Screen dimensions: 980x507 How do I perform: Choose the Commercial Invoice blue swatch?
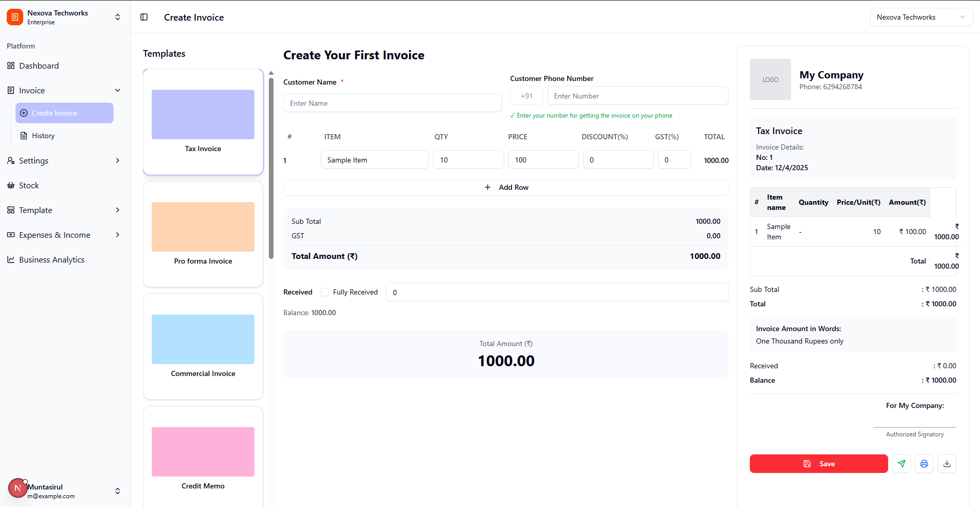click(x=203, y=339)
